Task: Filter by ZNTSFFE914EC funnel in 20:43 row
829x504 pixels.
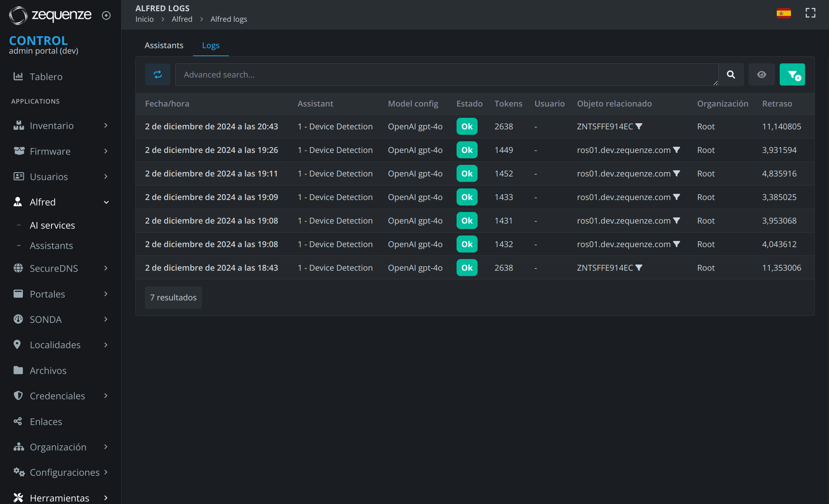Action: tap(639, 126)
